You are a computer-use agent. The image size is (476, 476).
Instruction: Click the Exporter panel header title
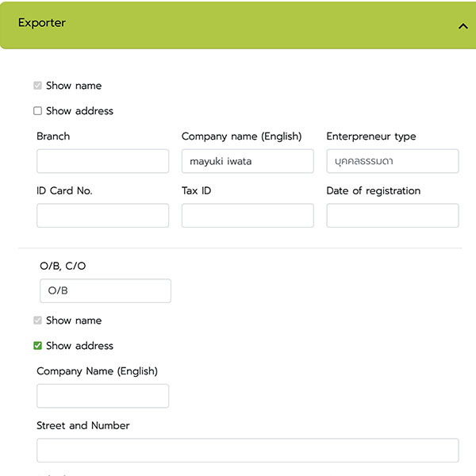point(42,23)
